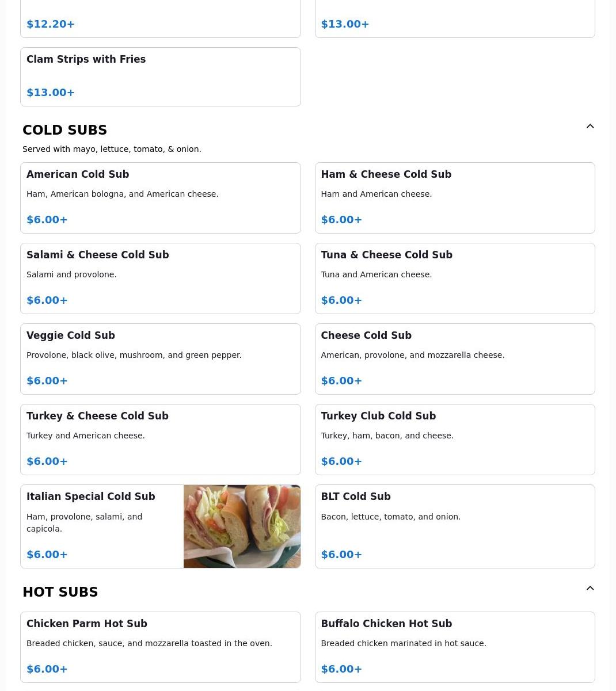Click the COLD SUBS section heading
616x691 pixels.
pos(64,130)
